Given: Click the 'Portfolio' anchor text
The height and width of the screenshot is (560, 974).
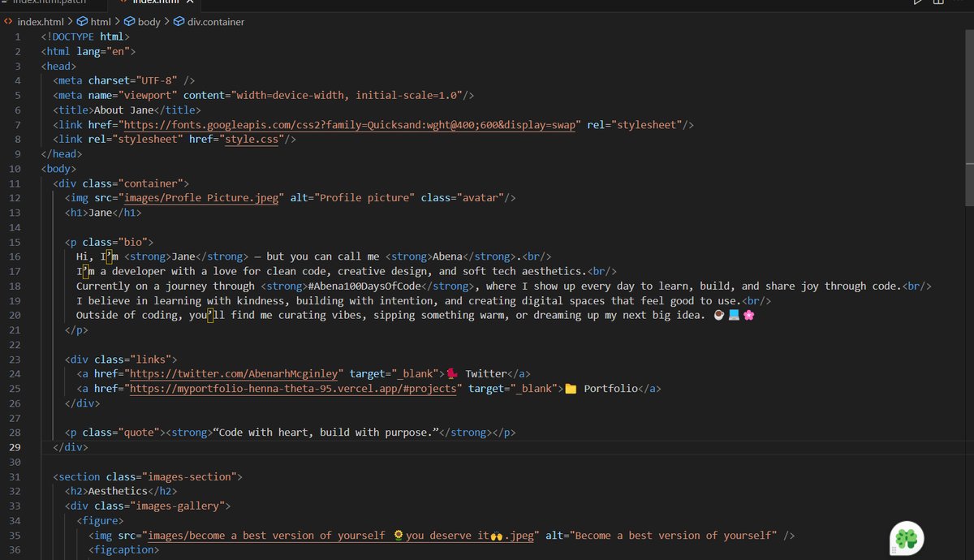Looking at the screenshot, I should click(x=610, y=388).
